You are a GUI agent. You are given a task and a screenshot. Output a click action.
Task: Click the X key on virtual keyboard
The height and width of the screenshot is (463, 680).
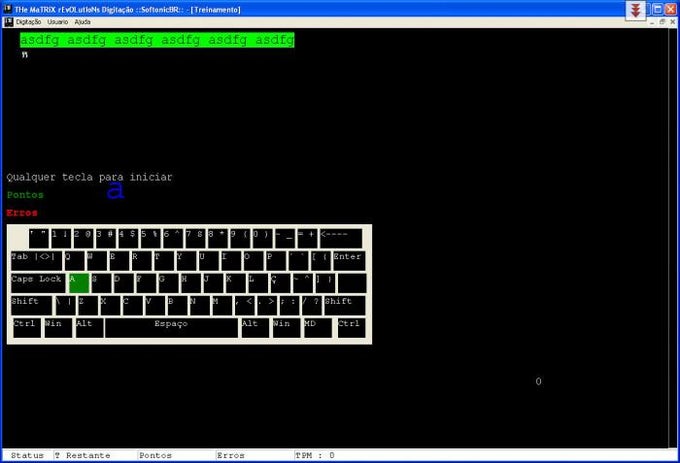click(x=110, y=306)
